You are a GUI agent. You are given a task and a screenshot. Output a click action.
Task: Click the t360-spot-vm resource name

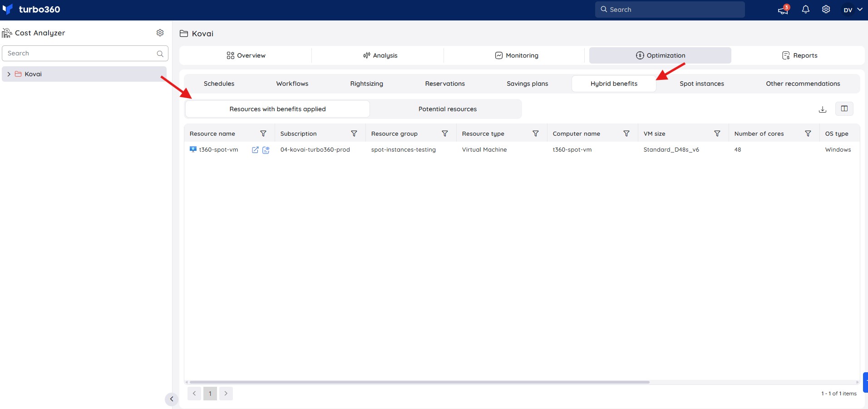(x=218, y=150)
